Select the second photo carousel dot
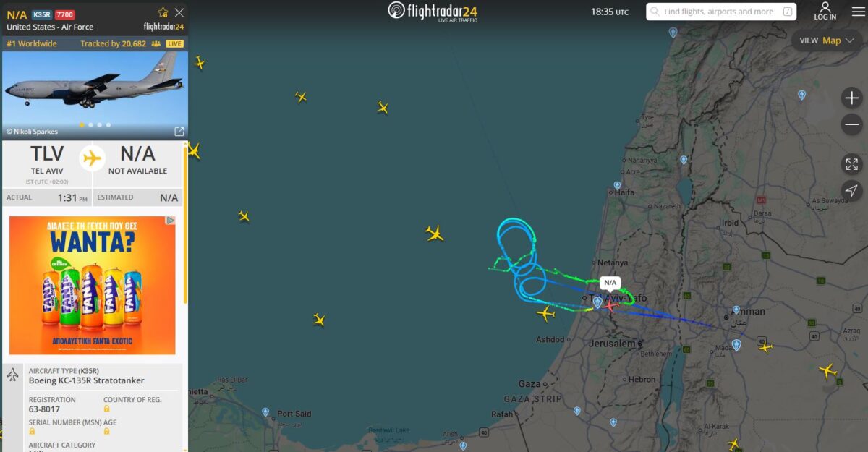The height and width of the screenshot is (452, 868). (x=90, y=124)
